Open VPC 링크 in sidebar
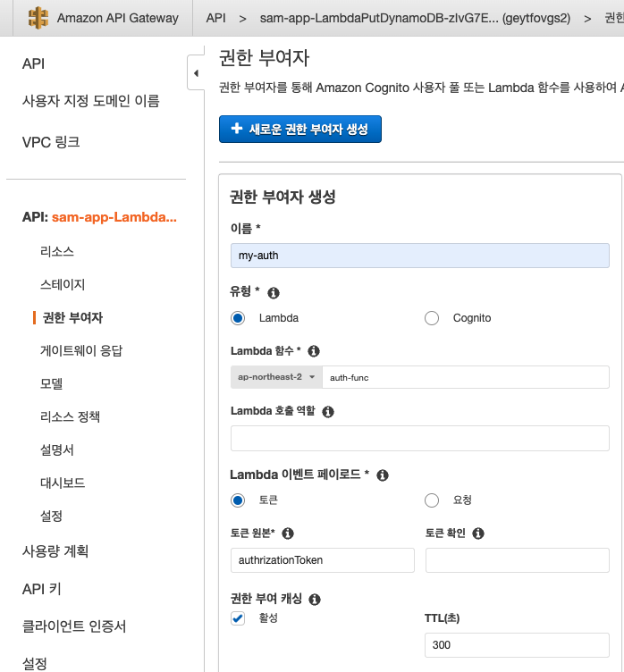624x672 pixels. point(51,142)
